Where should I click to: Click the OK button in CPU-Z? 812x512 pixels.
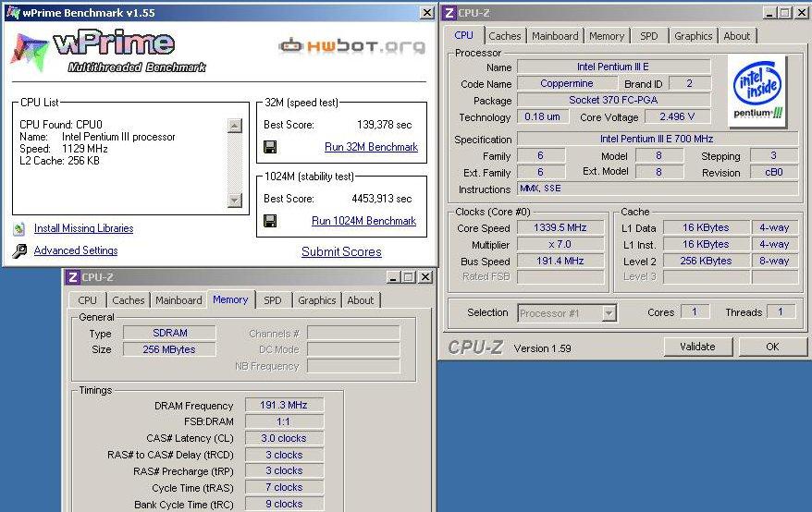[772, 347]
